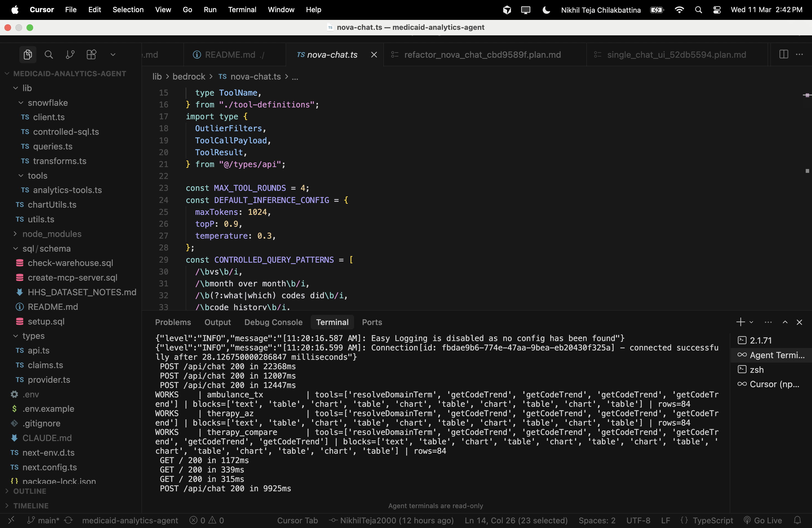Click the synchronize changes icon next to main
The image size is (812, 528).
[68, 520]
